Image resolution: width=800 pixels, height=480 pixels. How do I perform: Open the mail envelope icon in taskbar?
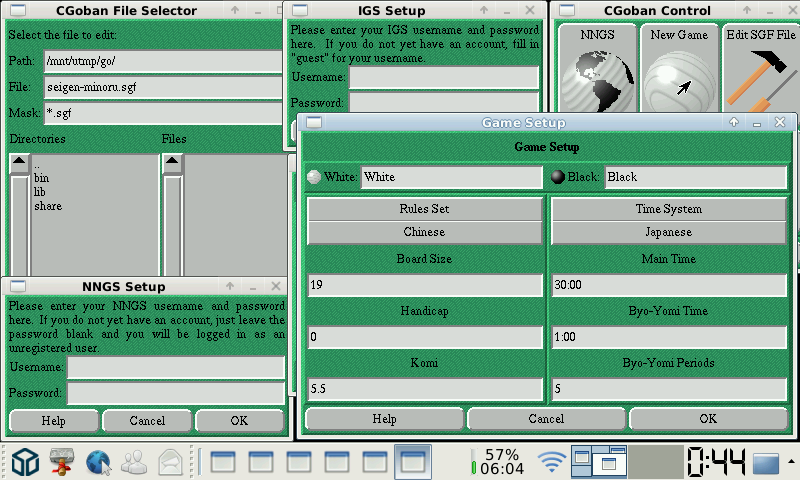170,462
